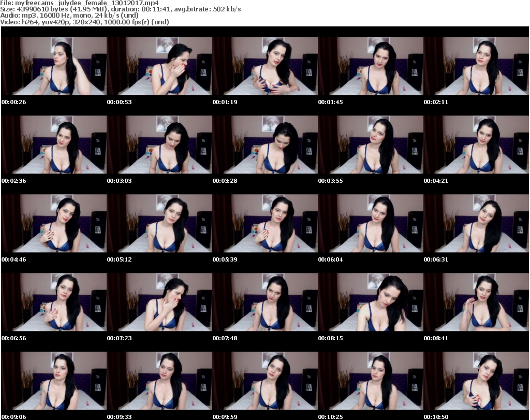This screenshot has height=420, width=530.
Task: Click the thumbnail timestamped 00:06:04
Action: [x=371, y=224]
